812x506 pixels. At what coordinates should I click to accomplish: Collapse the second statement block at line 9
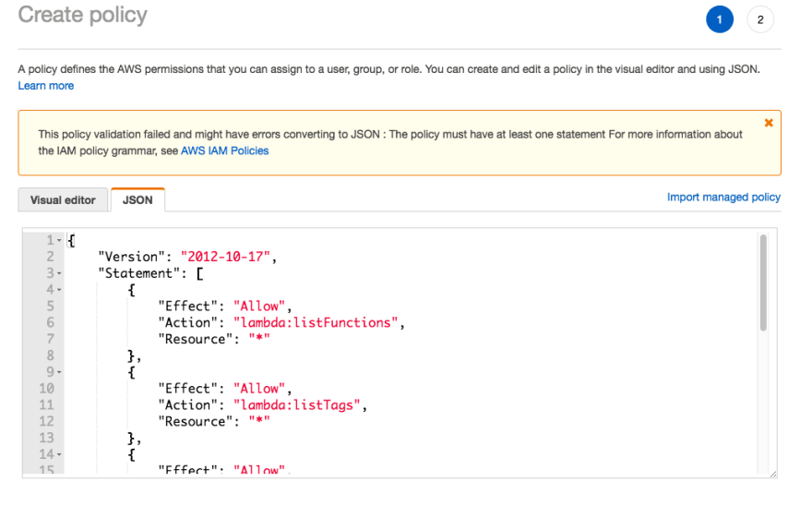(x=59, y=372)
